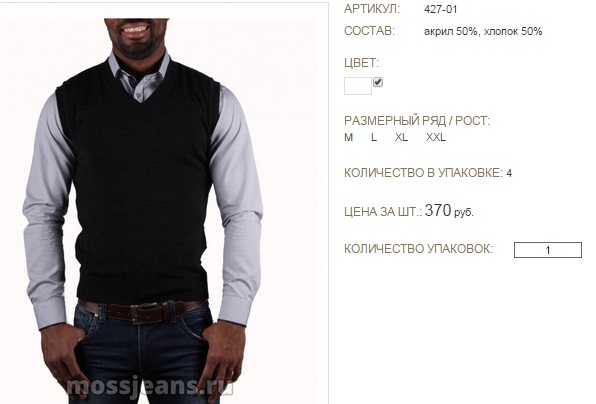
Task: Click the АРТИКУЛ label
Action: [372, 9]
